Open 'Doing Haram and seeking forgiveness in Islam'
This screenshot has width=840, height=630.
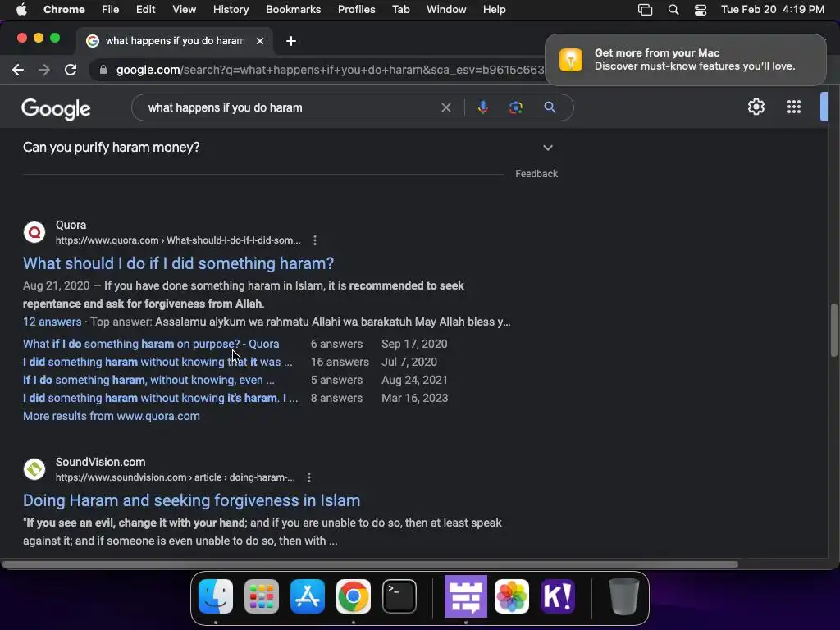[x=191, y=500]
